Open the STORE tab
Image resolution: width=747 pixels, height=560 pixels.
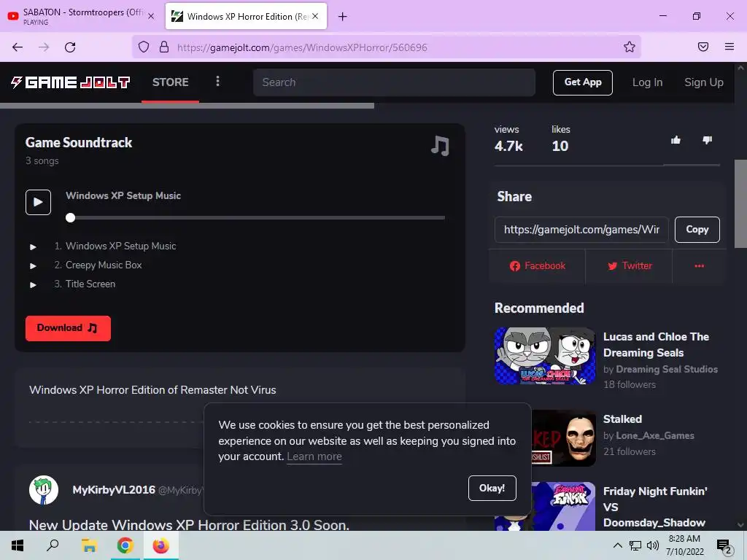171,82
